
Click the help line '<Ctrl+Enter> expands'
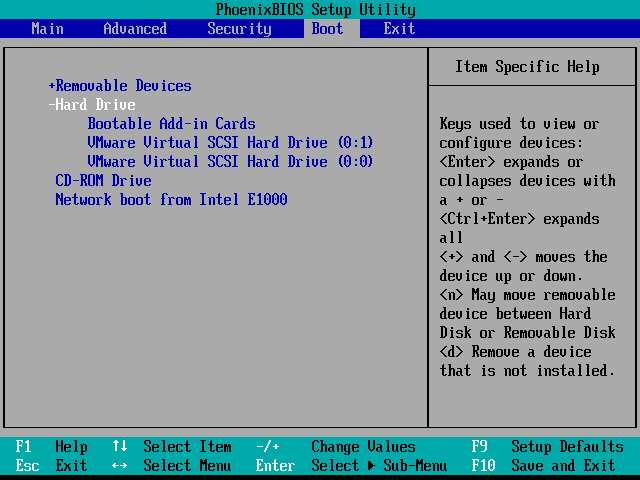tap(519, 219)
